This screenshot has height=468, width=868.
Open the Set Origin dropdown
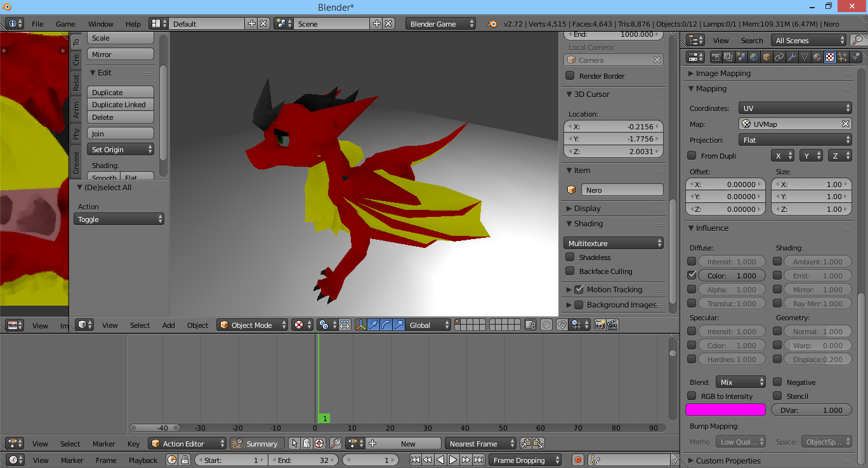point(121,150)
